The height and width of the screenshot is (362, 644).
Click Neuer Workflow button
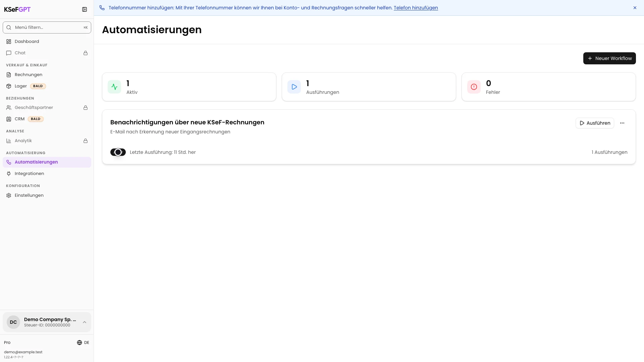pos(609,58)
